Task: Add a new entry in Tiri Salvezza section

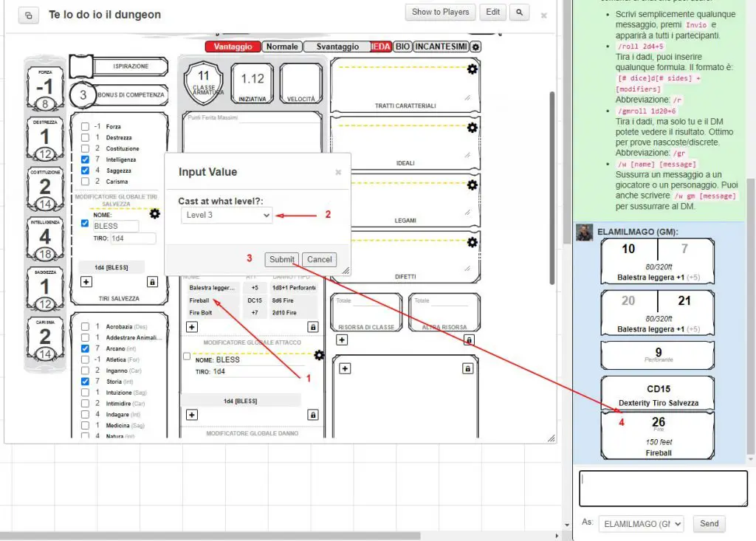Action: tap(86, 282)
